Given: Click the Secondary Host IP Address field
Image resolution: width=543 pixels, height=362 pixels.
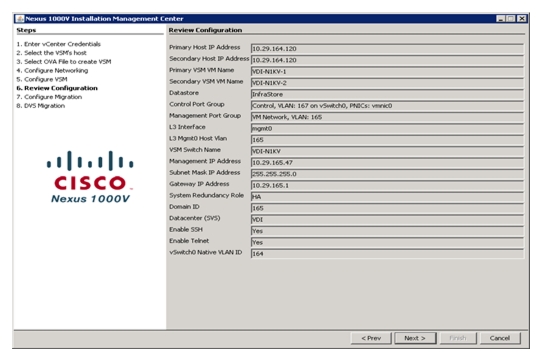Looking at the screenshot, I should pyautogui.click(x=388, y=60).
